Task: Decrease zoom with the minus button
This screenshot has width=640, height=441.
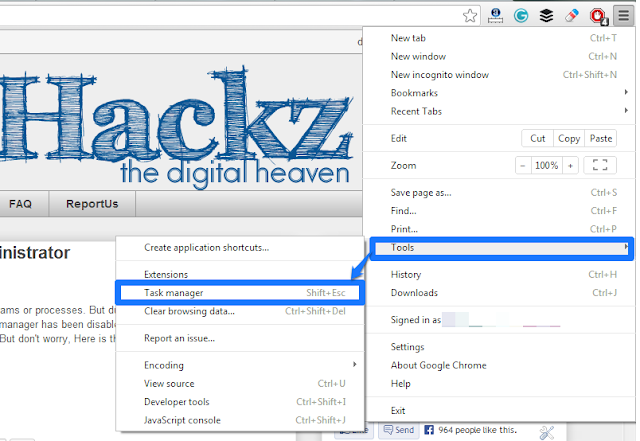Action: point(523,165)
